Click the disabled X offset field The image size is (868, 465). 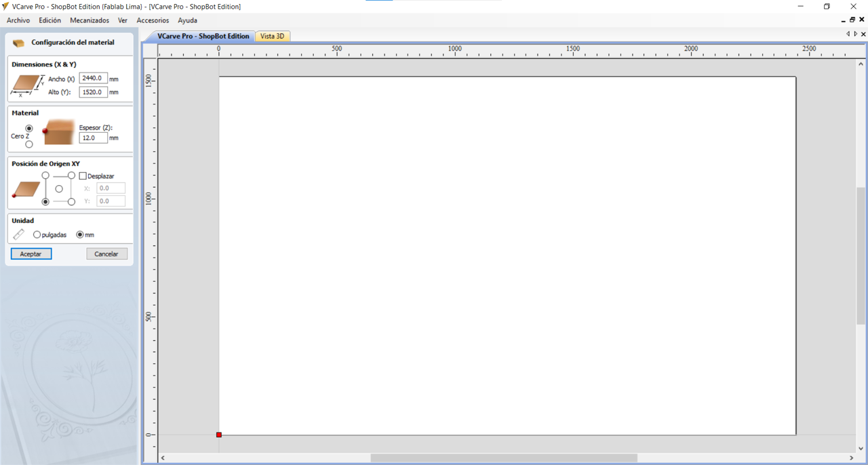[111, 188]
